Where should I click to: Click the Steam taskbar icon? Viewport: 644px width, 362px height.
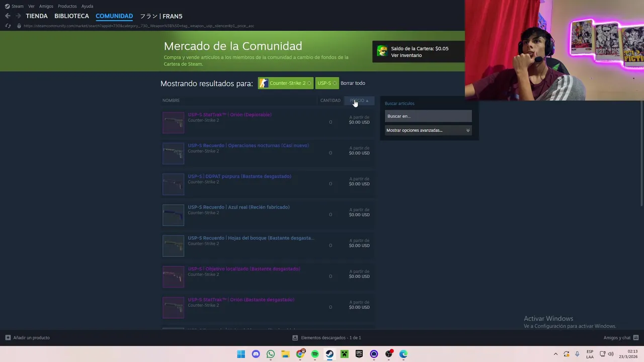[x=330, y=354]
